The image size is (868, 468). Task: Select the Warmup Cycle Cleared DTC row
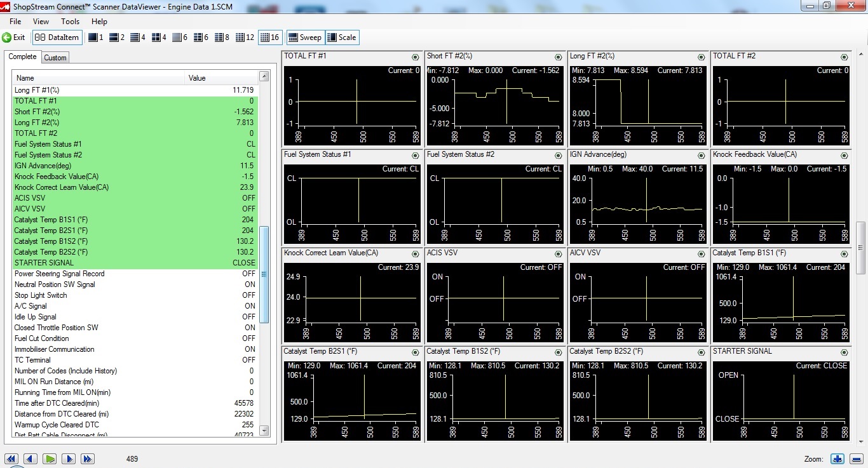(136, 425)
